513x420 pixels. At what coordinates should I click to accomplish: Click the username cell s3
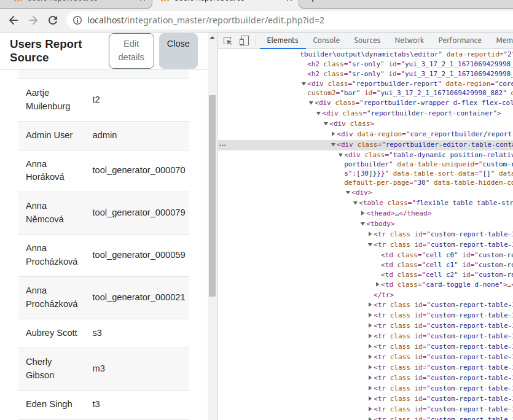click(x=97, y=333)
